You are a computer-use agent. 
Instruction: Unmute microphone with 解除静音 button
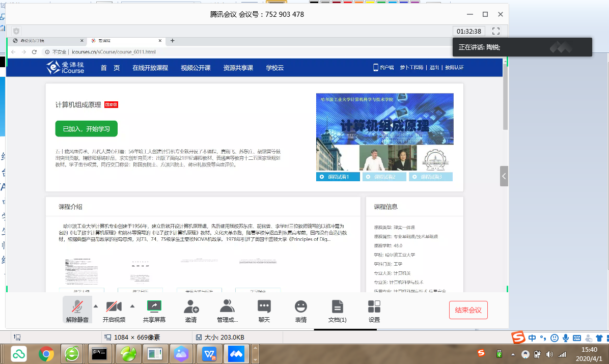click(x=77, y=311)
